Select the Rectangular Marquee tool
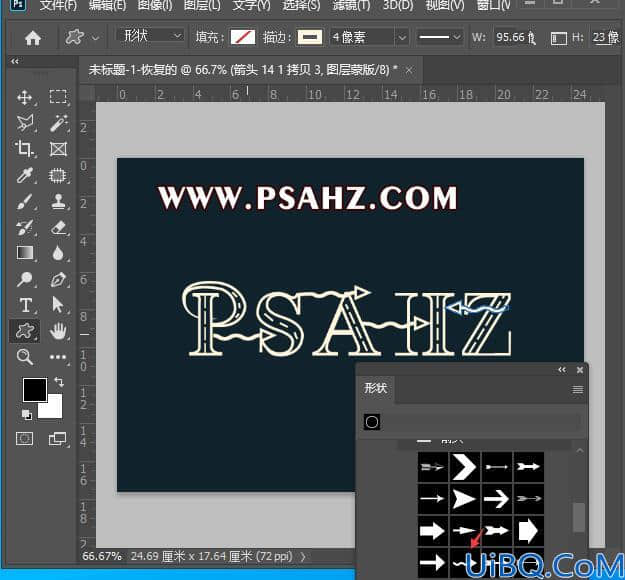Image resolution: width=625 pixels, height=580 pixels. coord(58,97)
